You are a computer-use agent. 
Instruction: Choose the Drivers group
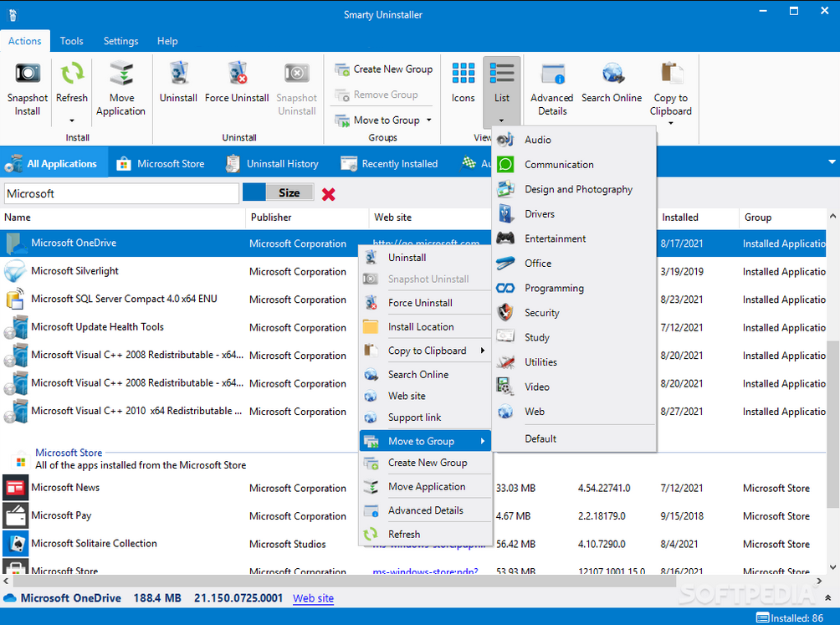(574, 213)
